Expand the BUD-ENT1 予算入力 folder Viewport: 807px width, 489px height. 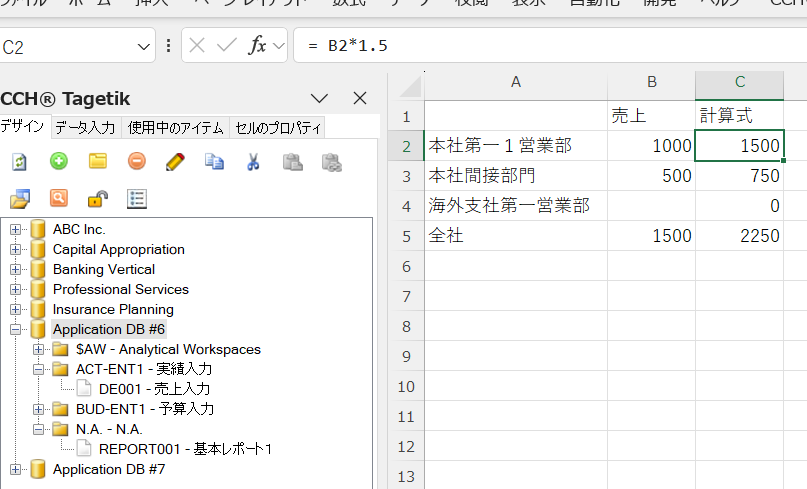coord(39,409)
